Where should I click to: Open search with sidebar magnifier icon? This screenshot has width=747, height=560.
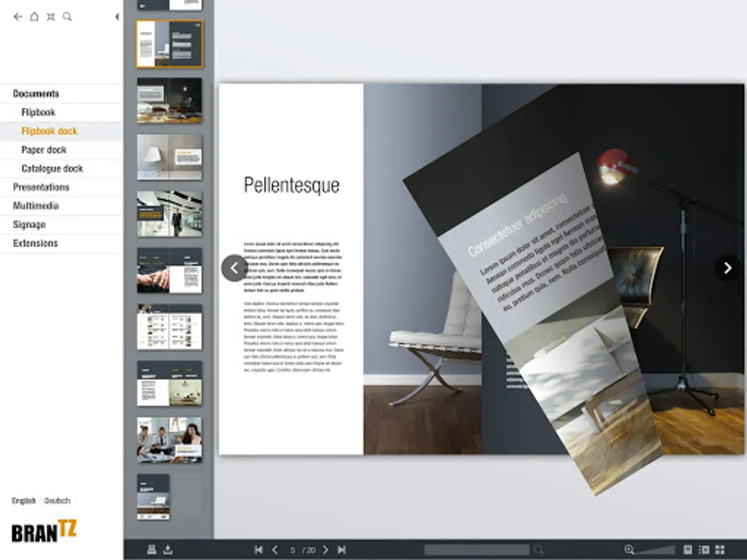pyautogui.click(x=67, y=17)
